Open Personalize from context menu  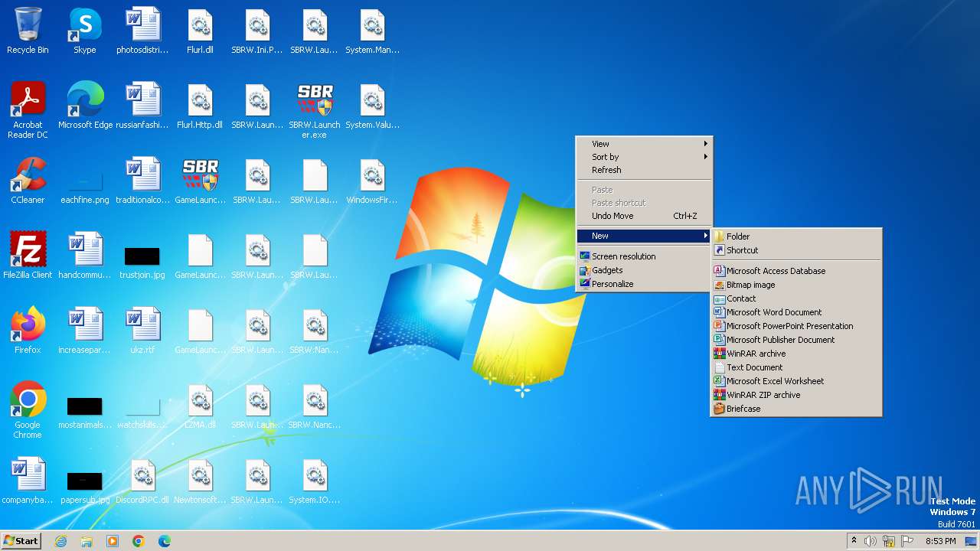[x=644, y=284]
